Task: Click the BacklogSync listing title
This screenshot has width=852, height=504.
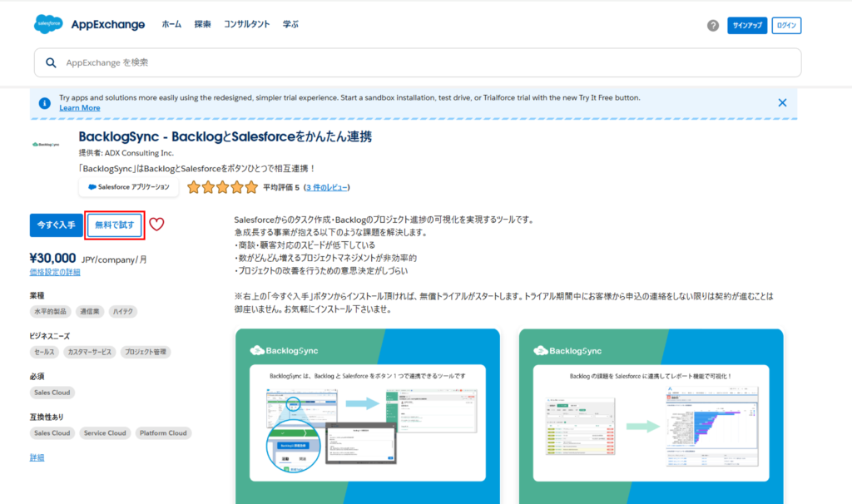Action: 225,137
